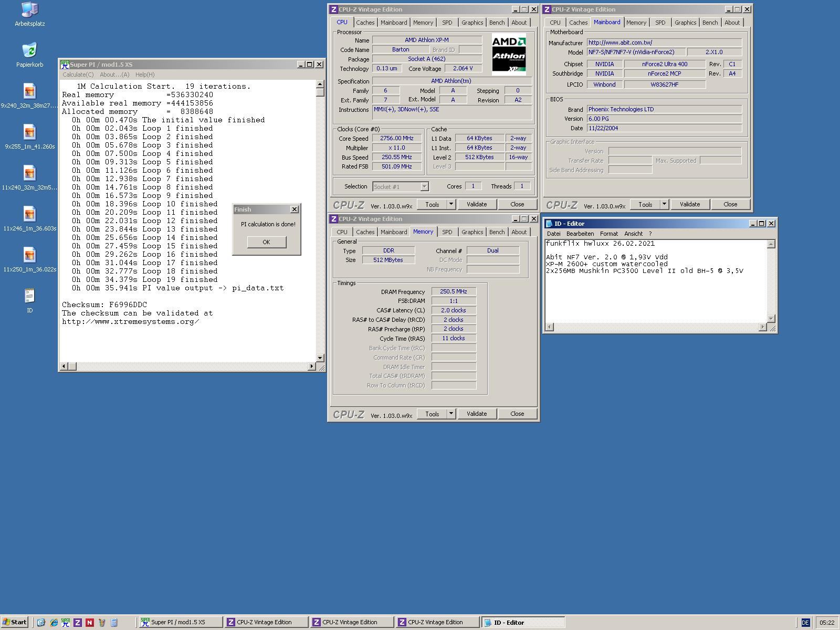Click ID - Editor vertical scrollbar up arrow

click(771, 244)
